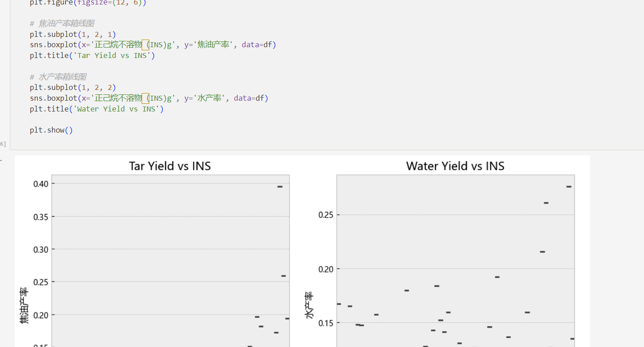Click the topmost data marker in the Tar Yield chart
Image resolution: width=644 pixels, height=347 pixels.
[280, 187]
